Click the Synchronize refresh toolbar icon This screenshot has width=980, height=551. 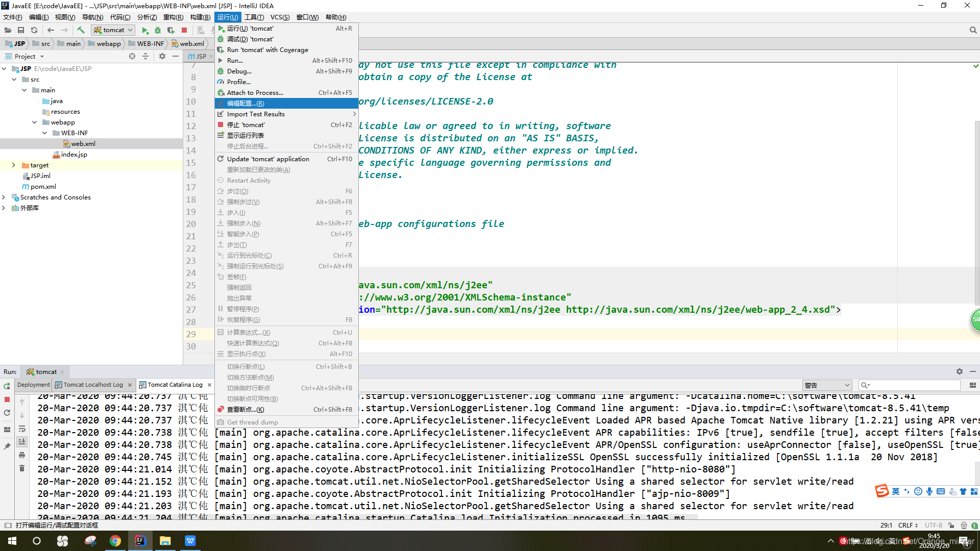(x=34, y=30)
